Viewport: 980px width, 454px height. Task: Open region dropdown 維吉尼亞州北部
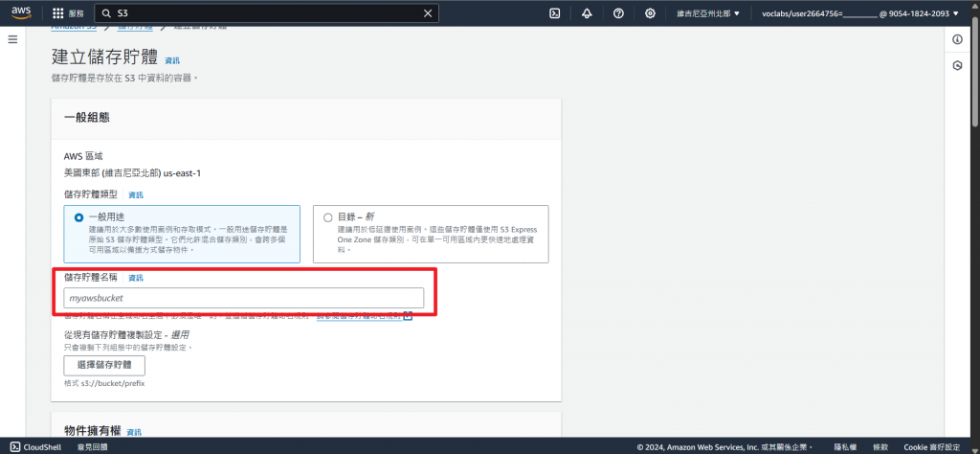[x=708, y=13]
